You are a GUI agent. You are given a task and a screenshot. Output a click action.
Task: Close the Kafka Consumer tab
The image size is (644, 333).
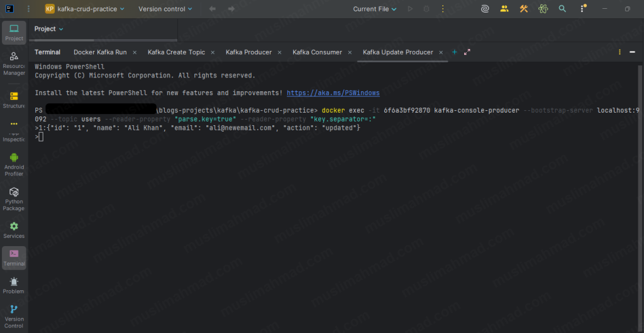point(350,53)
